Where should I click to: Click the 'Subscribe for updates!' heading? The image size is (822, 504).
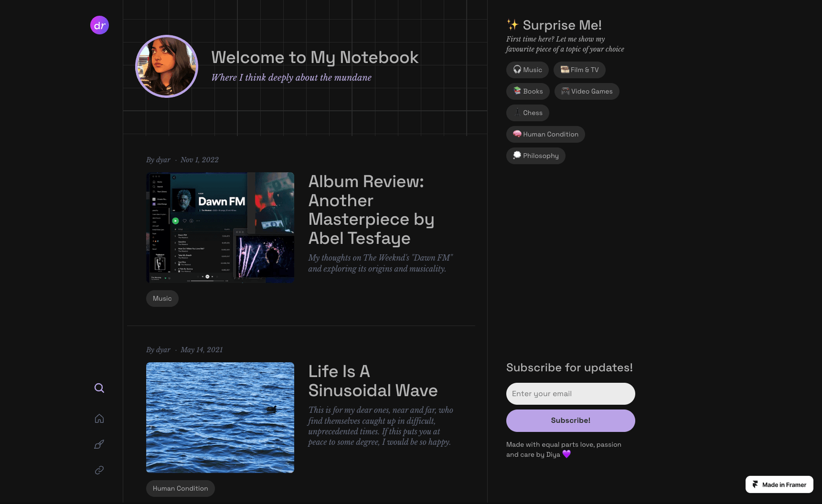569,367
